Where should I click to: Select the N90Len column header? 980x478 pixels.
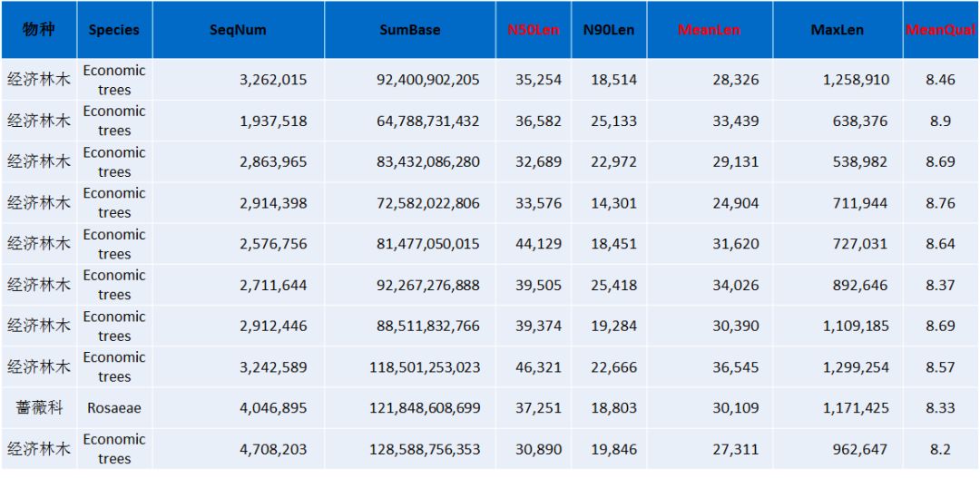point(609,30)
